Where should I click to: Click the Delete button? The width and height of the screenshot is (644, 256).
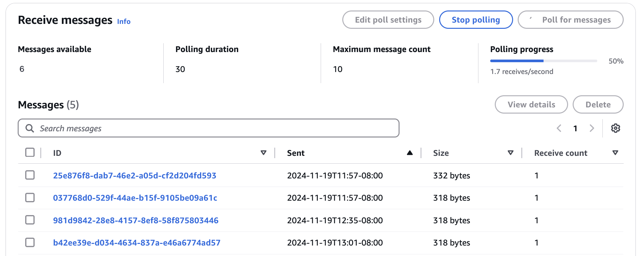tap(598, 104)
